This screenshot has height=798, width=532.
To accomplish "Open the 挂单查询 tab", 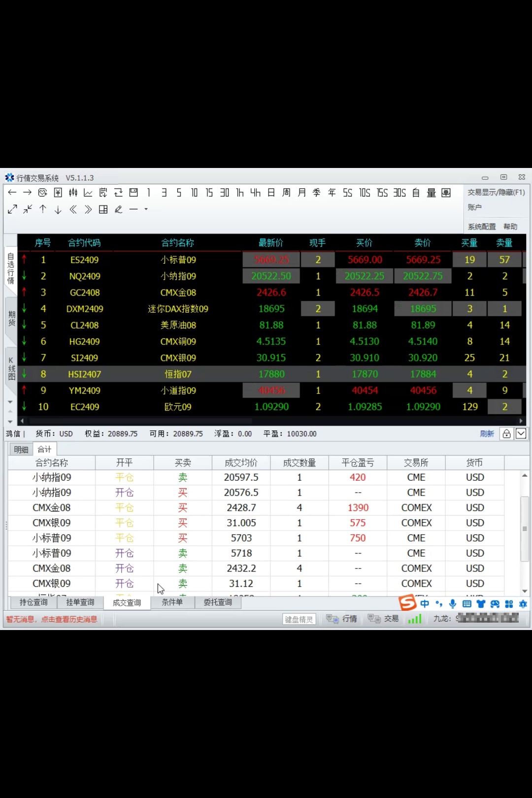I will (x=80, y=602).
